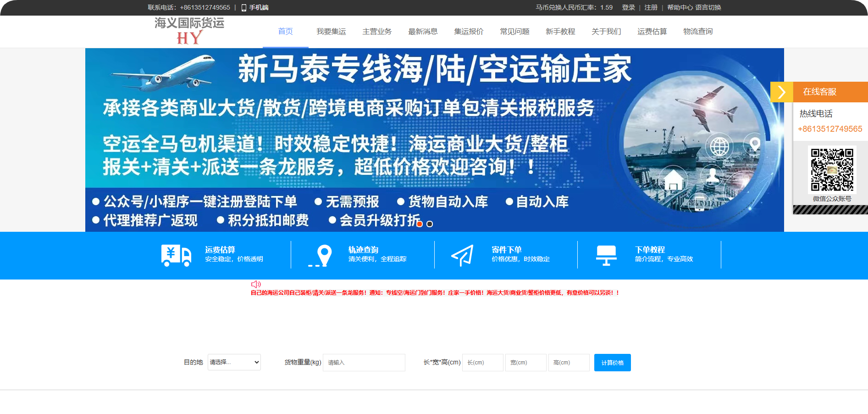This screenshot has height=414, width=868.
Task: Click the red speaker announcement icon
Action: coord(256,284)
